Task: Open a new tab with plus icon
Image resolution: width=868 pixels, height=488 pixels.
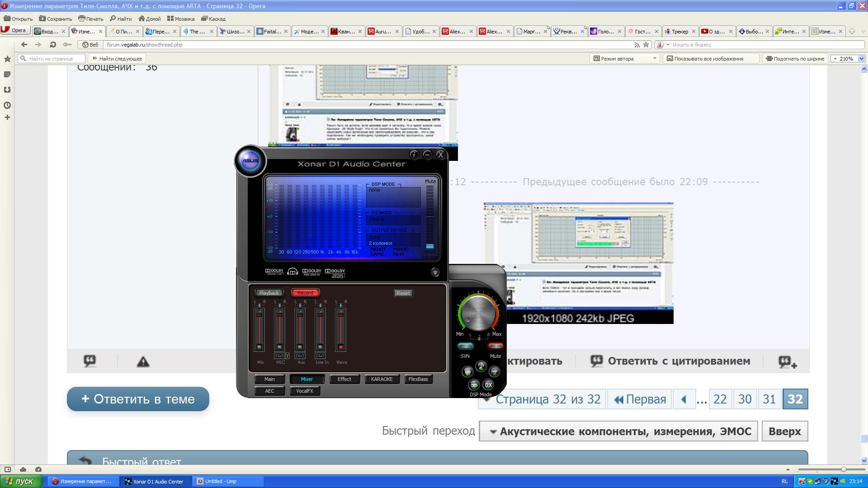Action: click(x=852, y=31)
